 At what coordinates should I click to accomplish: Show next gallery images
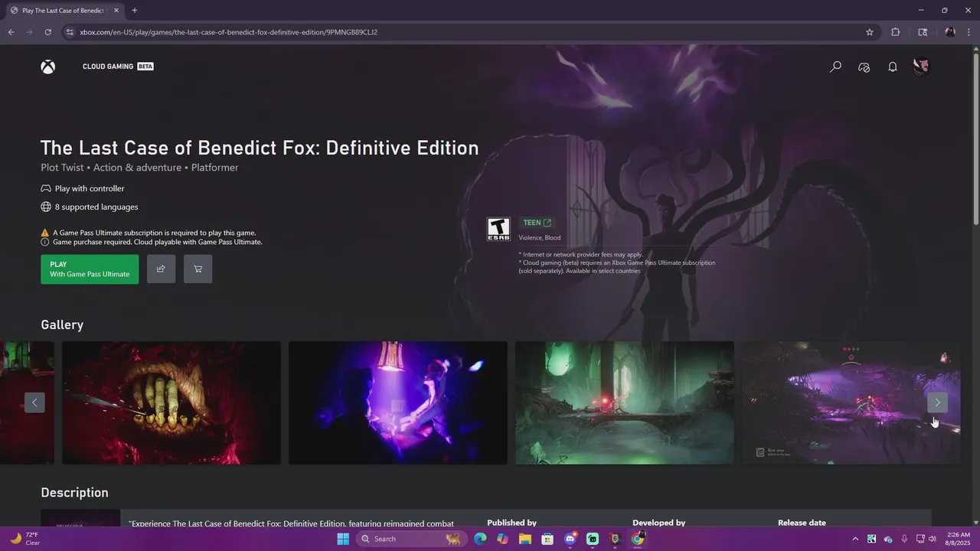(937, 403)
